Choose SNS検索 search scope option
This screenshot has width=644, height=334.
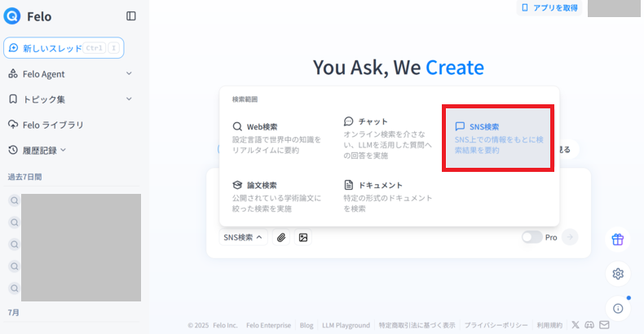(x=498, y=138)
